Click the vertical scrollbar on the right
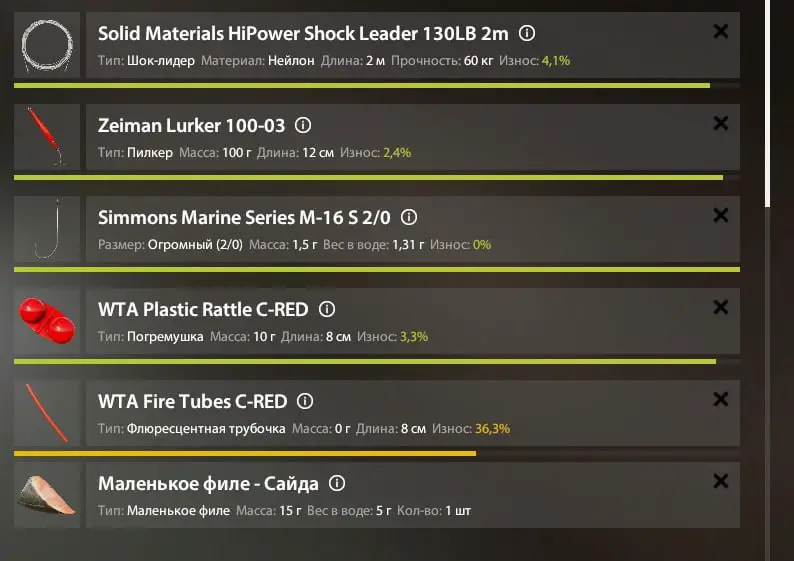 [768, 103]
